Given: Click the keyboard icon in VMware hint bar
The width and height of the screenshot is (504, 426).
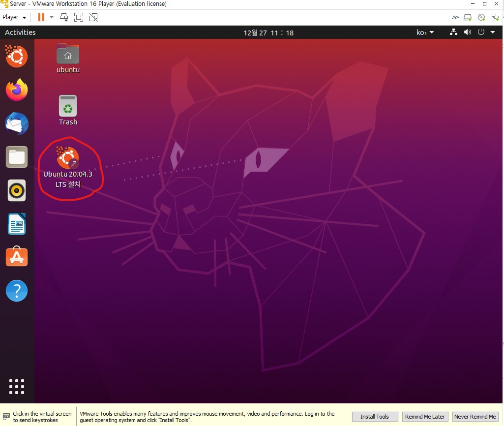Looking at the screenshot, I should (6, 417).
